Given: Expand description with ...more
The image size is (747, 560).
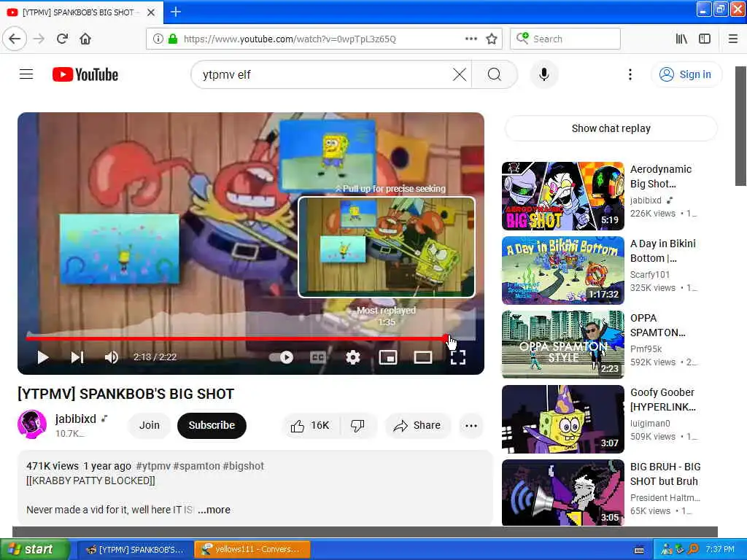Looking at the screenshot, I should click(x=214, y=510).
